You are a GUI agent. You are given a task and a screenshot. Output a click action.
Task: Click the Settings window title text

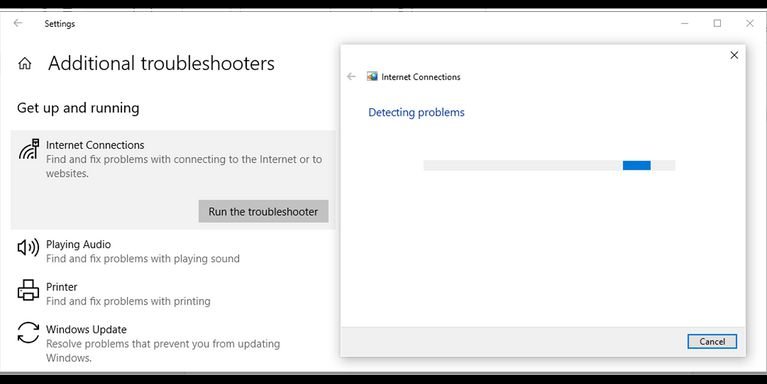point(60,23)
